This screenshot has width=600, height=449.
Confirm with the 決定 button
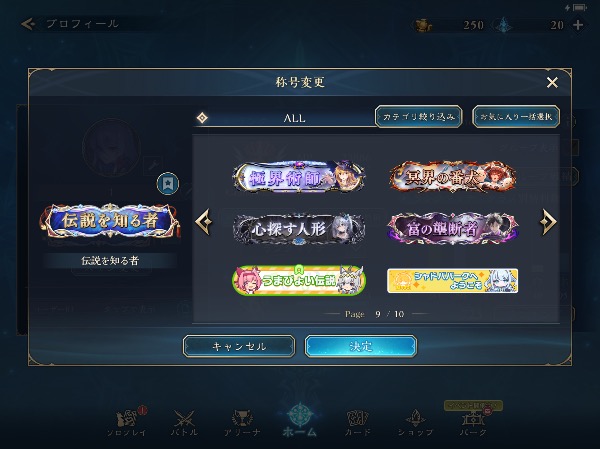(x=361, y=346)
